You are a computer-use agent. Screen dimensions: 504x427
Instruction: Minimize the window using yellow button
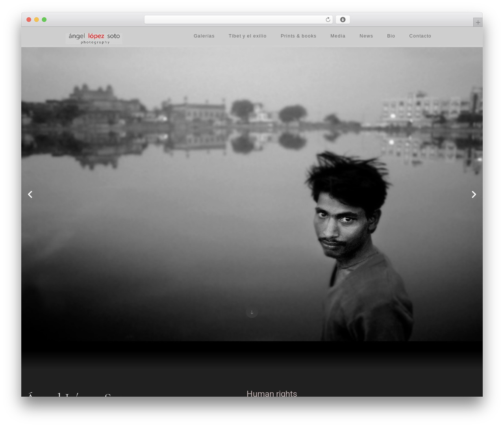point(36,20)
